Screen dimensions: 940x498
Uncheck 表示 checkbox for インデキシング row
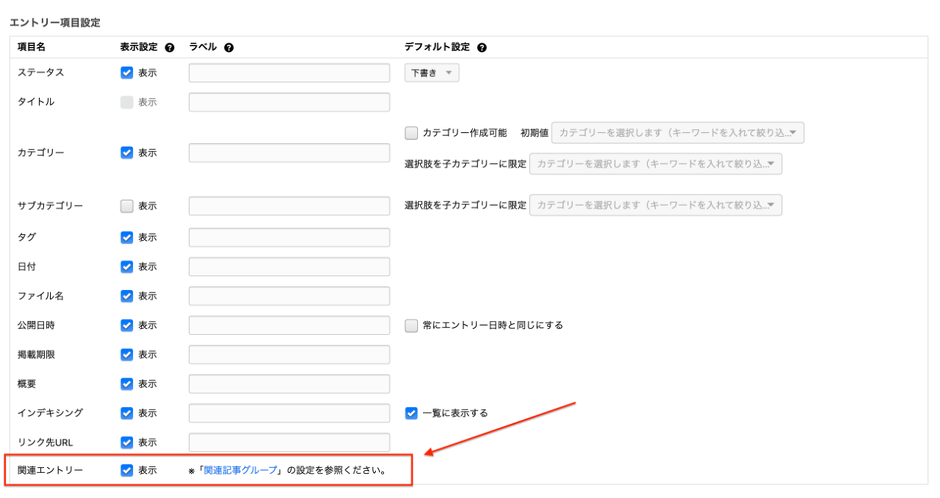click(127, 413)
